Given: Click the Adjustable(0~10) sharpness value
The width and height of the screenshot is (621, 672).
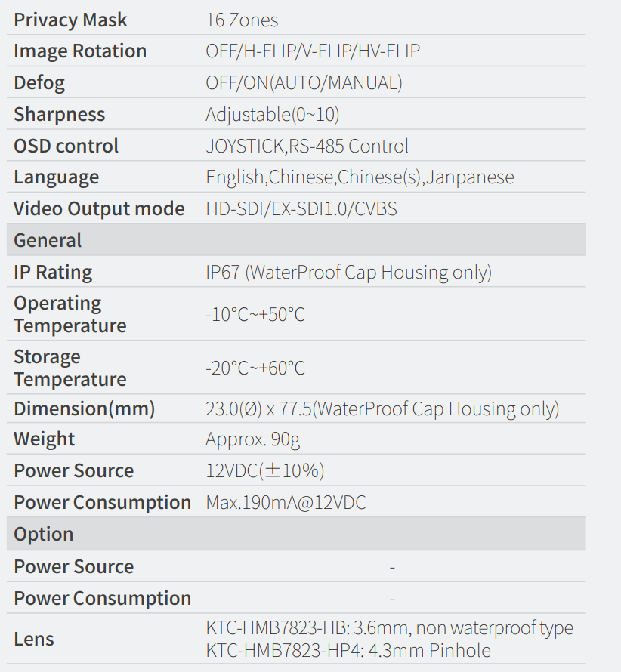Looking at the screenshot, I should [x=272, y=115].
